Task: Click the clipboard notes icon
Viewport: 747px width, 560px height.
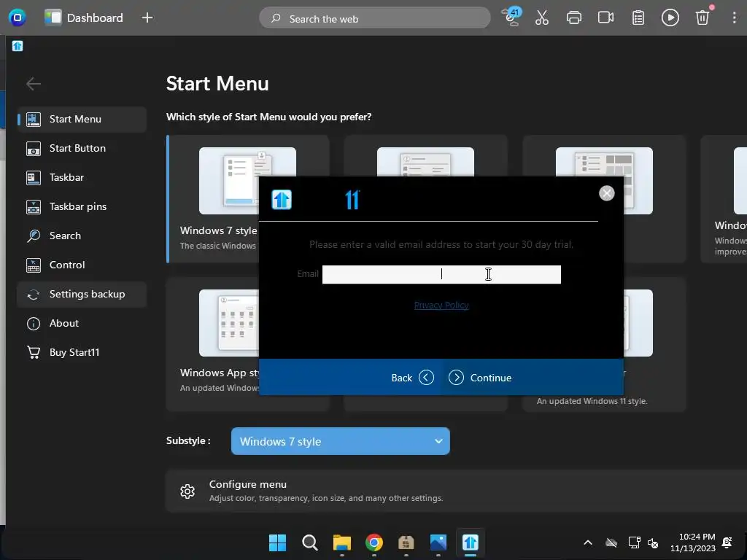Action: tap(638, 17)
